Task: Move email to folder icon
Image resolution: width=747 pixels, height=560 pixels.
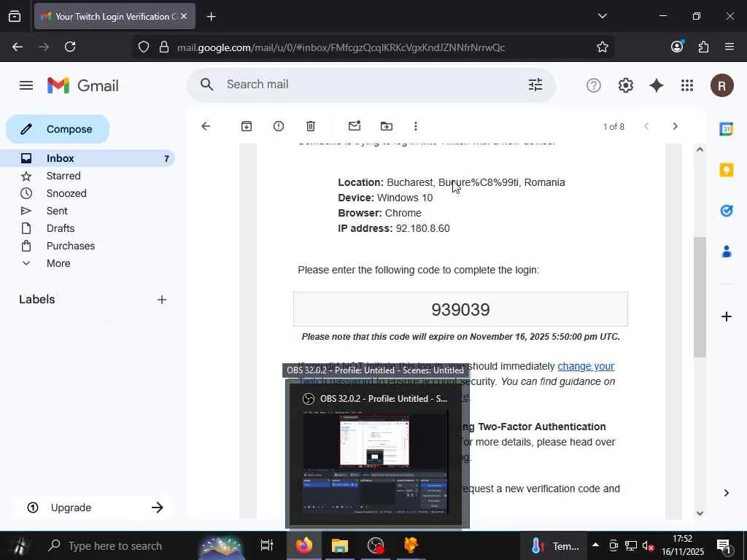Action: (387, 126)
